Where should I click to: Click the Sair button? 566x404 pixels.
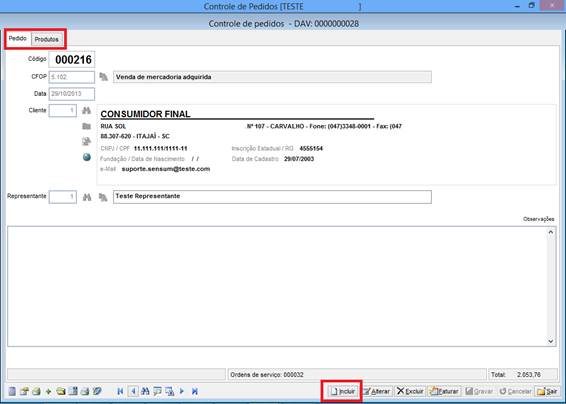pyautogui.click(x=547, y=391)
